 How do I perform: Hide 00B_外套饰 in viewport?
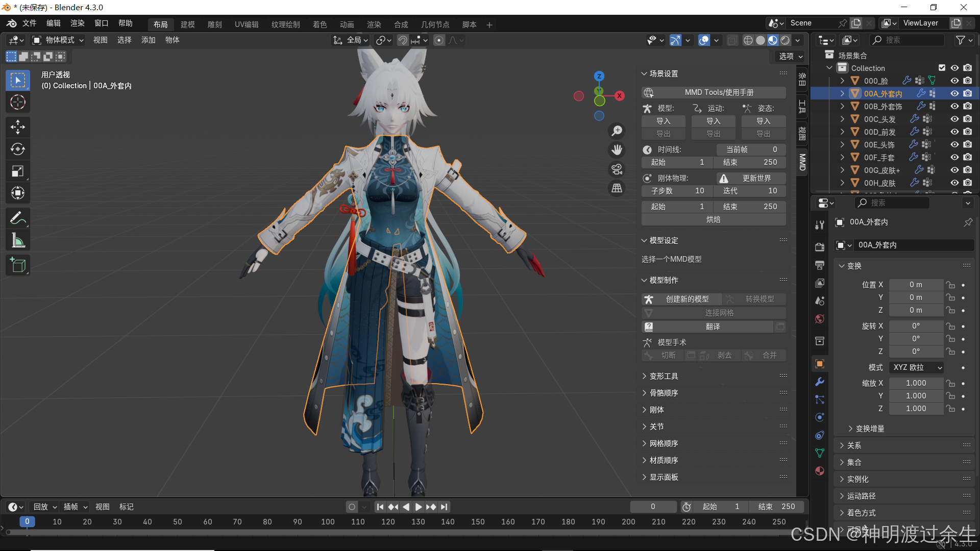[x=954, y=106]
